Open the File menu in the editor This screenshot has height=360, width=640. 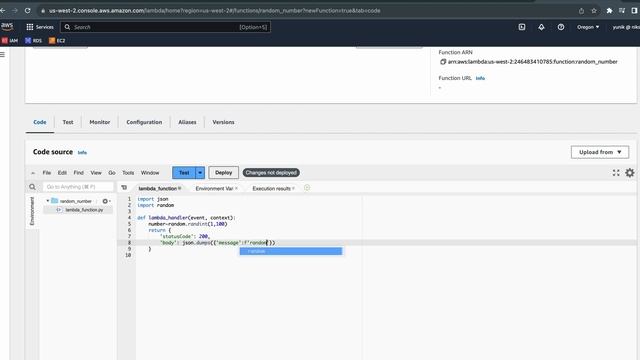[47, 173]
